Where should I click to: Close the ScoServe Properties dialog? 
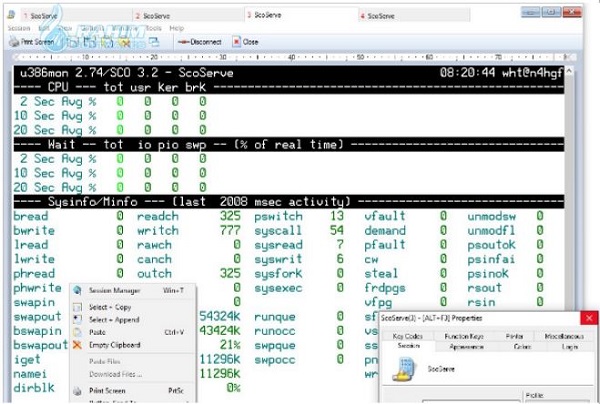point(589,318)
